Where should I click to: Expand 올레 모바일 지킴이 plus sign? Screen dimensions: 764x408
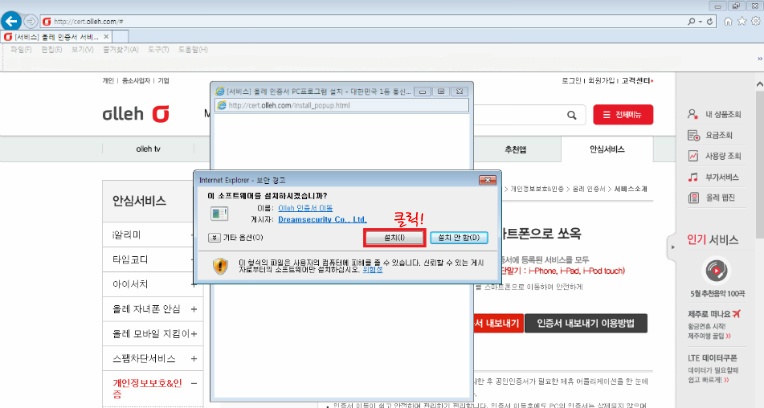click(x=194, y=334)
